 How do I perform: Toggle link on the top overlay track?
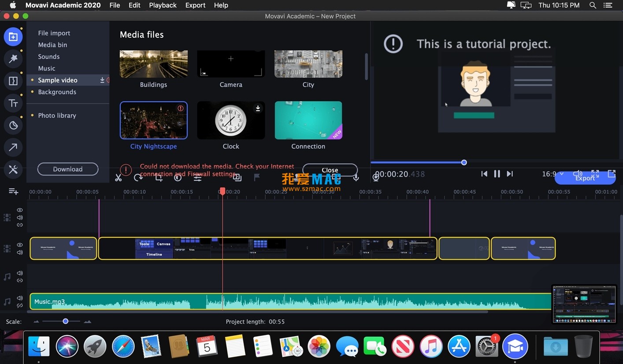click(x=20, y=225)
